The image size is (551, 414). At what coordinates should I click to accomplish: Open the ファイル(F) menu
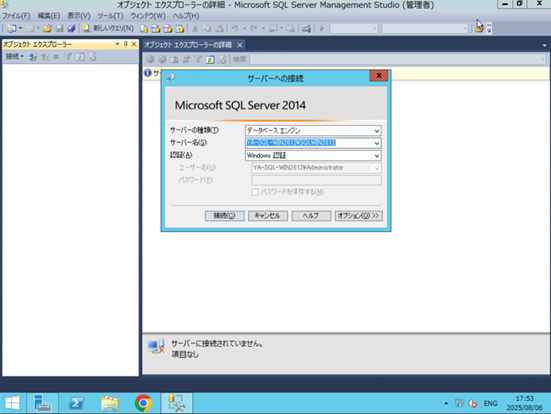pyautogui.click(x=16, y=16)
